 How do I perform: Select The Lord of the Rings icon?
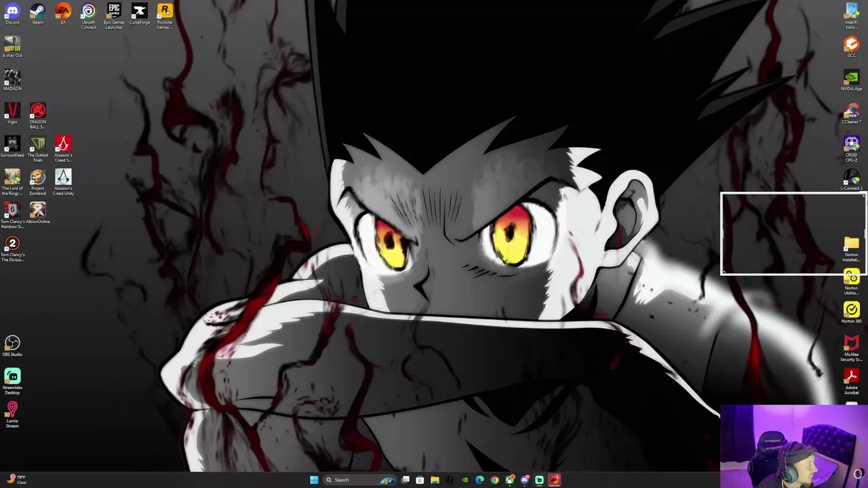tap(12, 182)
